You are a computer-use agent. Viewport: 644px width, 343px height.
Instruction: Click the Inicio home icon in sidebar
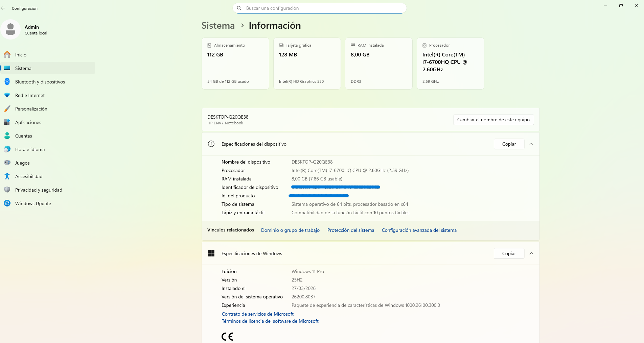coord(7,55)
